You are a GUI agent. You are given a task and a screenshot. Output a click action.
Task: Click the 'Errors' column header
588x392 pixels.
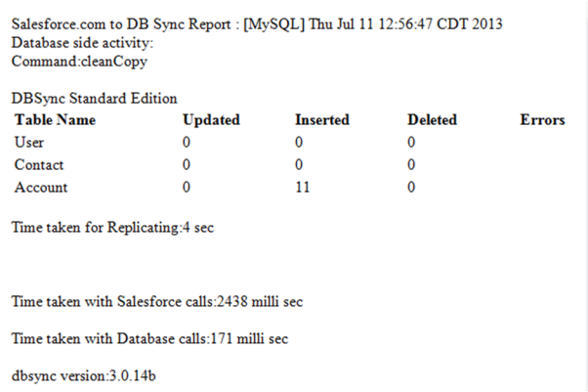coord(542,120)
